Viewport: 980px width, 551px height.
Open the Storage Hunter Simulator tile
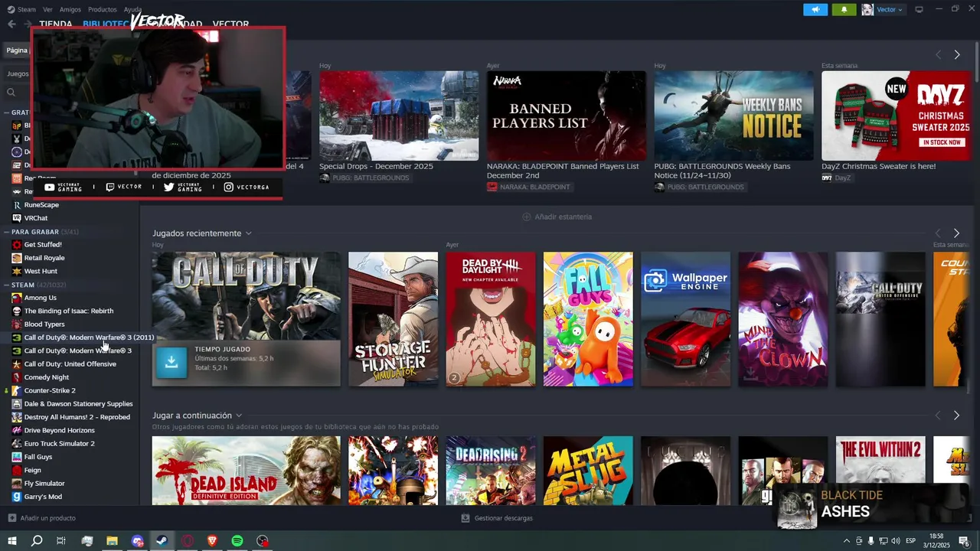coord(393,319)
